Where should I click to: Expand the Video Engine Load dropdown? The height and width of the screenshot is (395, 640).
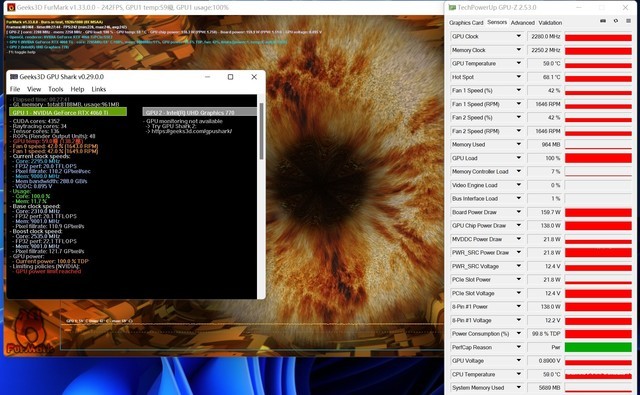(518, 184)
